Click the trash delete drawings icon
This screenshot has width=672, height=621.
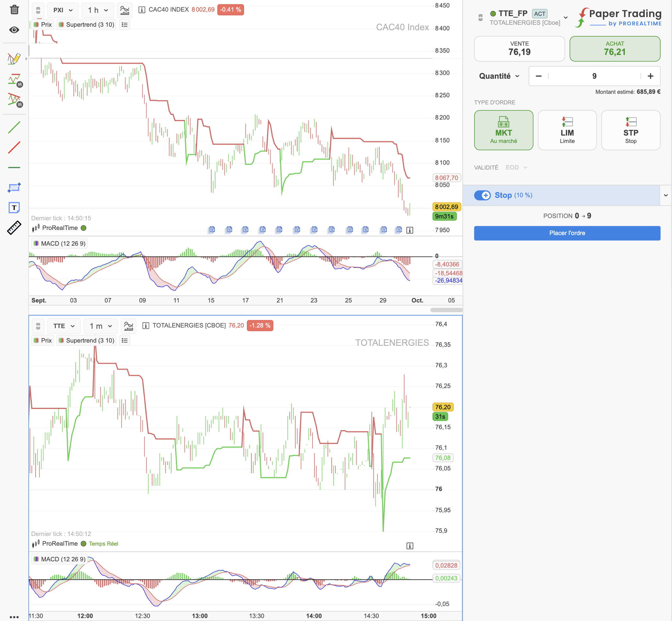pos(14,9)
